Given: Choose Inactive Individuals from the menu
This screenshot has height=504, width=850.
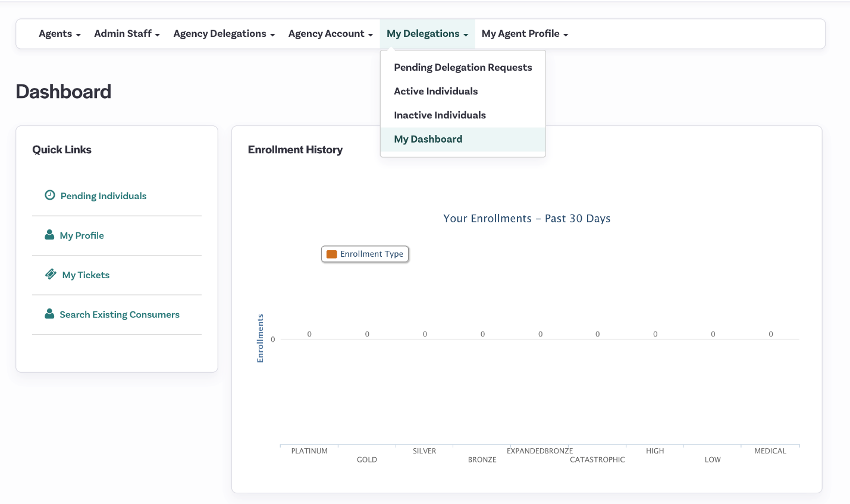Looking at the screenshot, I should [x=463, y=115].
